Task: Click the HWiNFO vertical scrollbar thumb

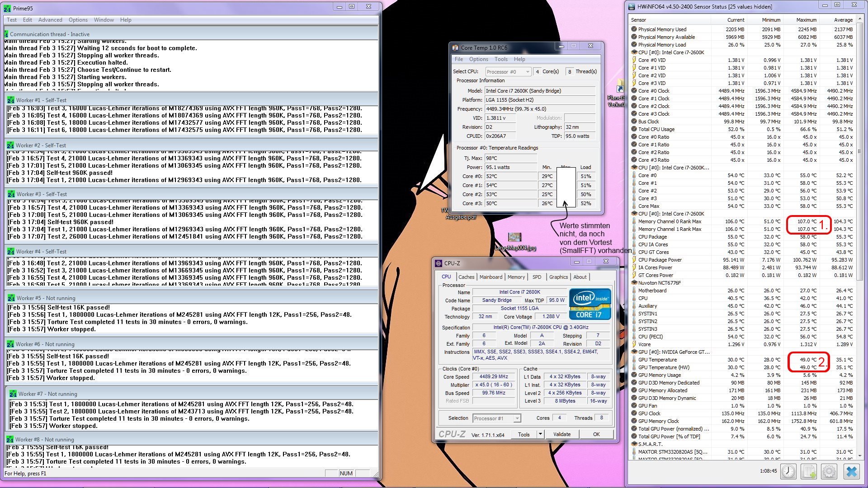Action: 859,151
